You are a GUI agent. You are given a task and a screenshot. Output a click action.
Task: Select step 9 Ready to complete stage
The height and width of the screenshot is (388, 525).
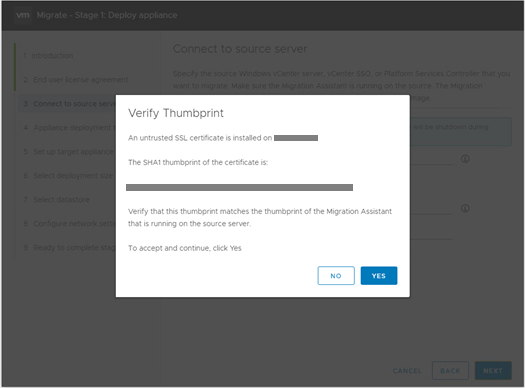pos(69,247)
